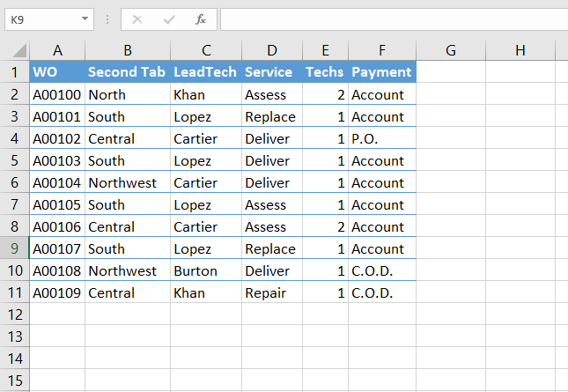The width and height of the screenshot is (568, 392).
Task: Click the WO header cell
Action: pyautogui.click(x=57, y=71)
